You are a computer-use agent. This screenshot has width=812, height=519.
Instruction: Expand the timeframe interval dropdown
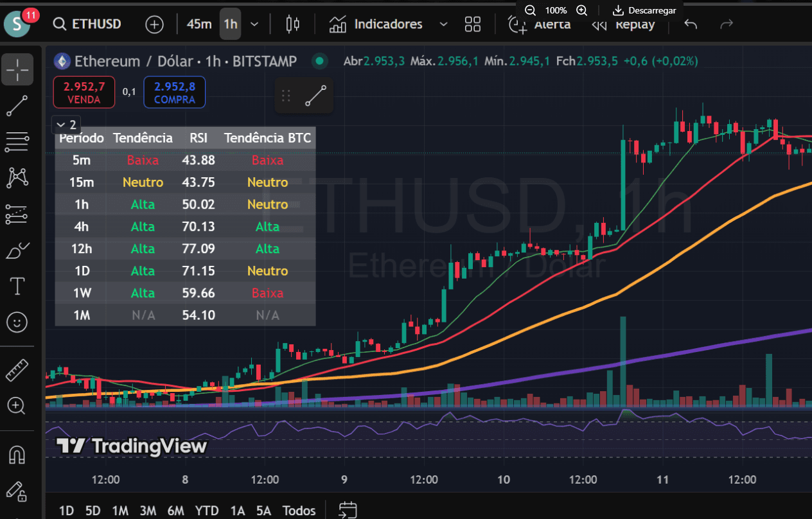pyautogui.click(x=254, y=24)
